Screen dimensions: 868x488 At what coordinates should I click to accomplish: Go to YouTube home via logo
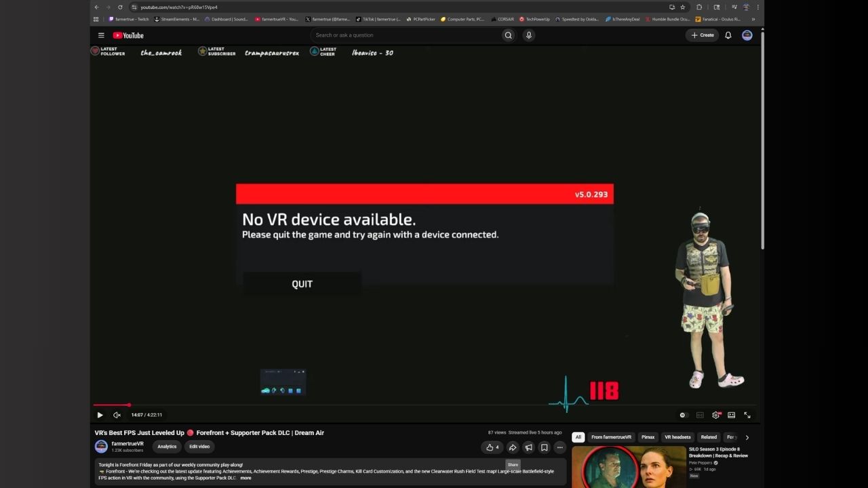pos(128,35)
